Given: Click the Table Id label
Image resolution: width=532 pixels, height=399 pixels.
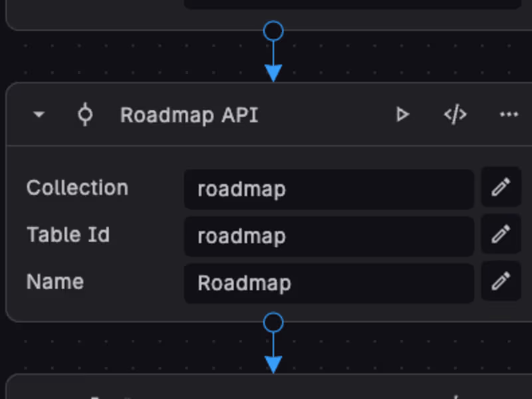Looking at the screenshot, I should [68, 235].
